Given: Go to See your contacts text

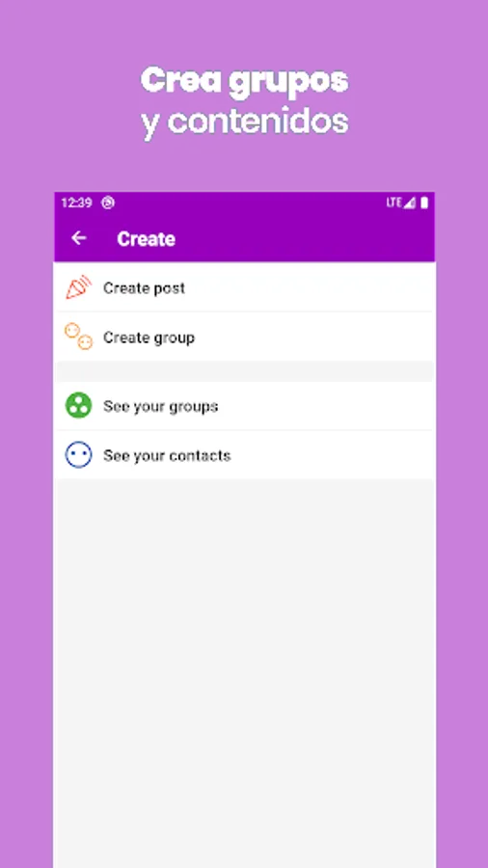Looking at the screenshot, I should [x=167, y=455].
